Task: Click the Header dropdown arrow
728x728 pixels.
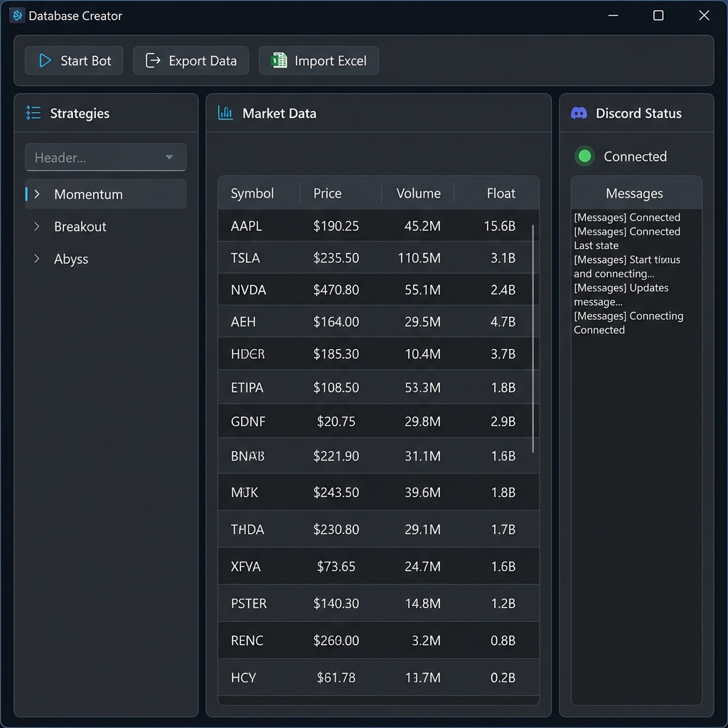Action: [169, 157]
